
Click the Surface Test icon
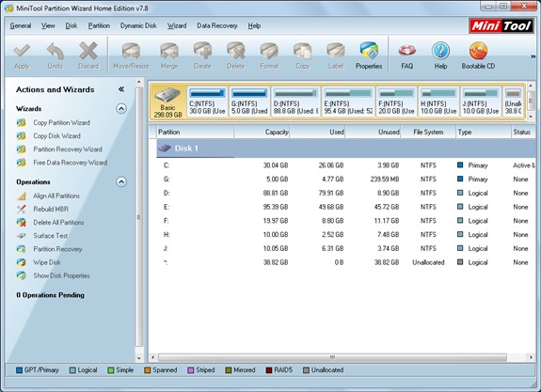coord(22,236)
